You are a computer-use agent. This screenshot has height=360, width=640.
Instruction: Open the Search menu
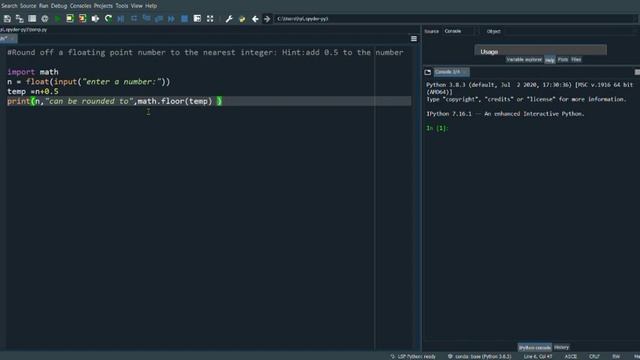click(x=9, y=6)
